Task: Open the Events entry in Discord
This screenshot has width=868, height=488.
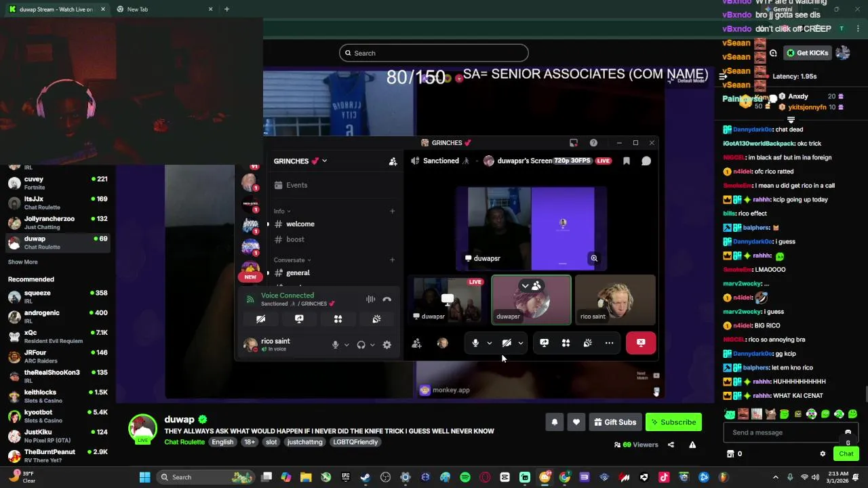Action: (296, 185)
